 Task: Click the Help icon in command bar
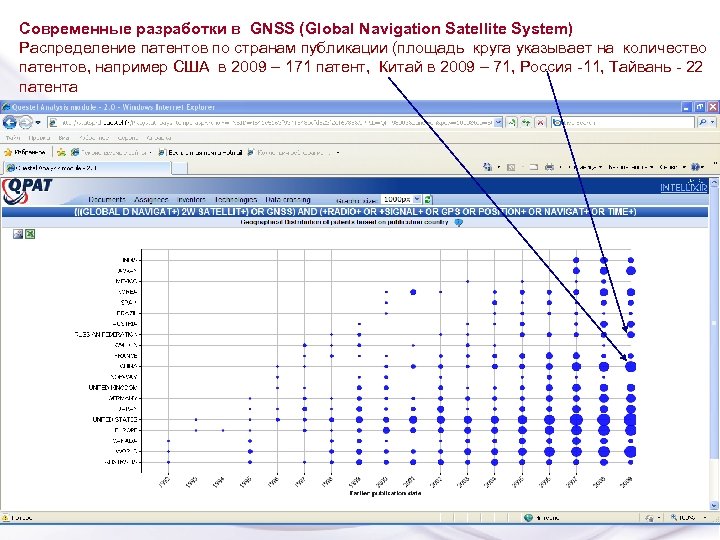[x=696, y=167]
